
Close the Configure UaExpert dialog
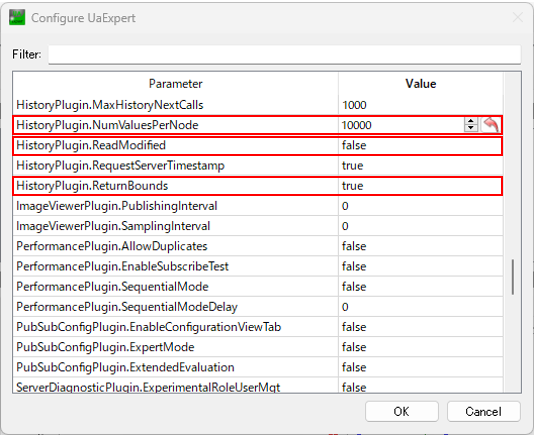tap(518, 17)
